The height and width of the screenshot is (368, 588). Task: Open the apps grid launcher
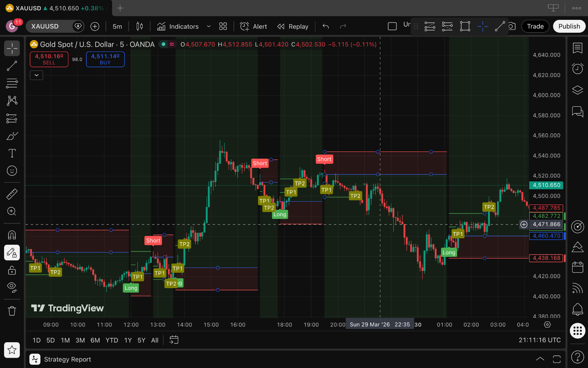coord(577,330)
